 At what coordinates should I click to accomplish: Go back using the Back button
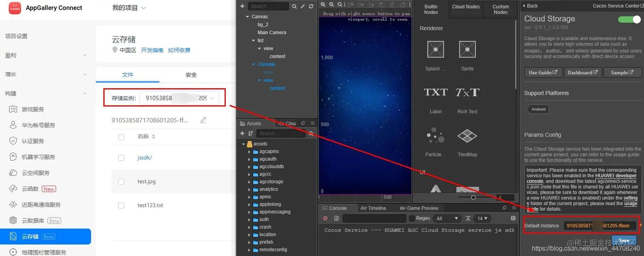pyautogui.click(x=529, y=6)
